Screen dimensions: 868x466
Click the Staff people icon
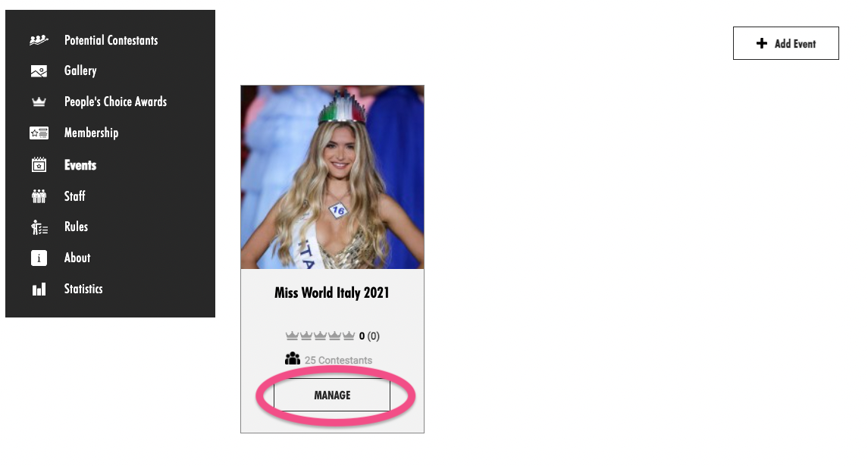(x=39, y=196)
